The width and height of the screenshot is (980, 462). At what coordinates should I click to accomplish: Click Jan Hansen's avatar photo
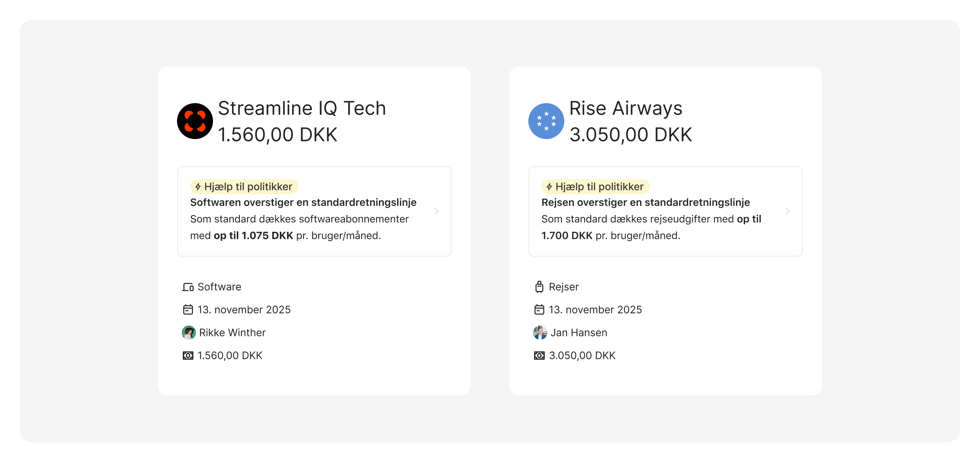tap(540, 332)
